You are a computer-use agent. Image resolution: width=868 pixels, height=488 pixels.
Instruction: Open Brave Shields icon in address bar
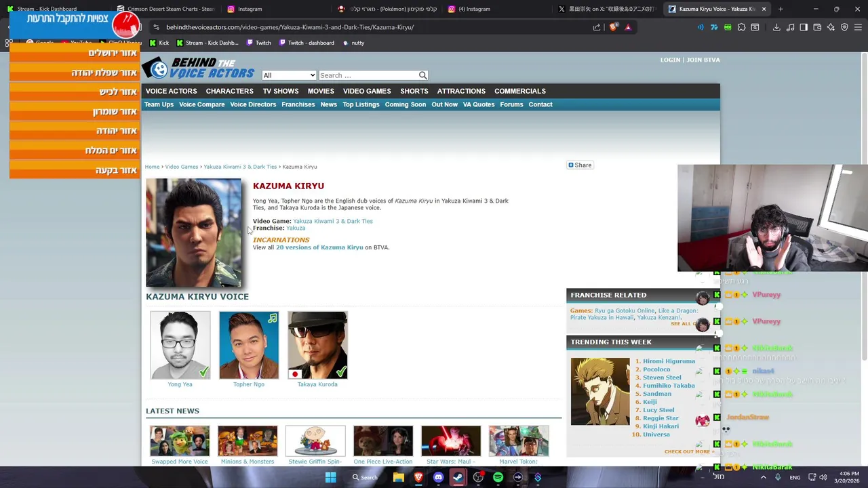pos(613,27)
